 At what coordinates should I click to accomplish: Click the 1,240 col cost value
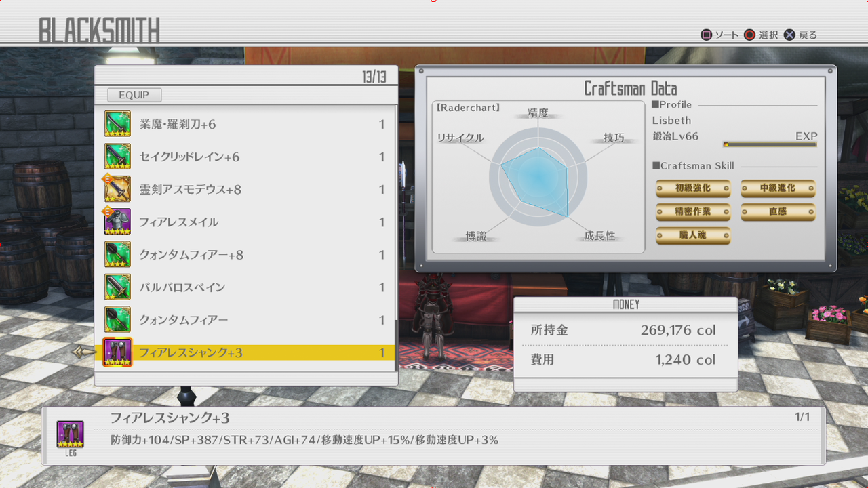tap(686, 360)
